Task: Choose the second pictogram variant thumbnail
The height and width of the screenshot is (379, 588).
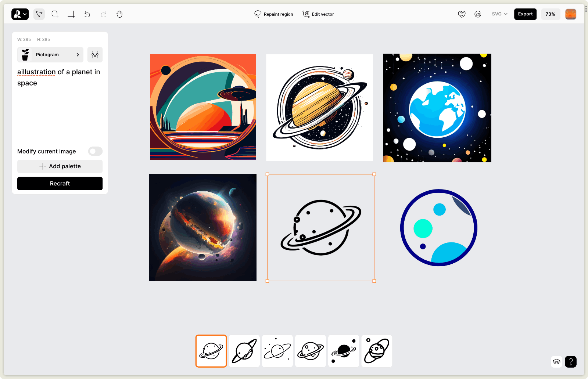Action: (x=244, y=351)
